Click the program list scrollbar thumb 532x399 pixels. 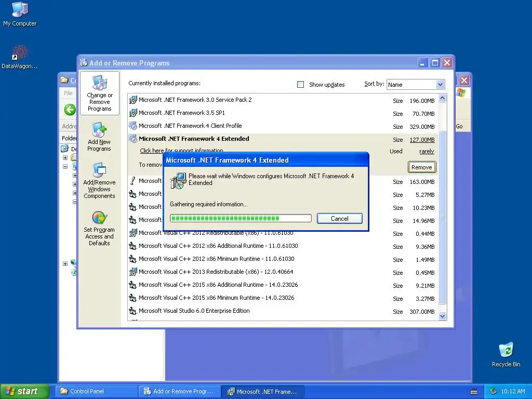[x=443, y=217]
